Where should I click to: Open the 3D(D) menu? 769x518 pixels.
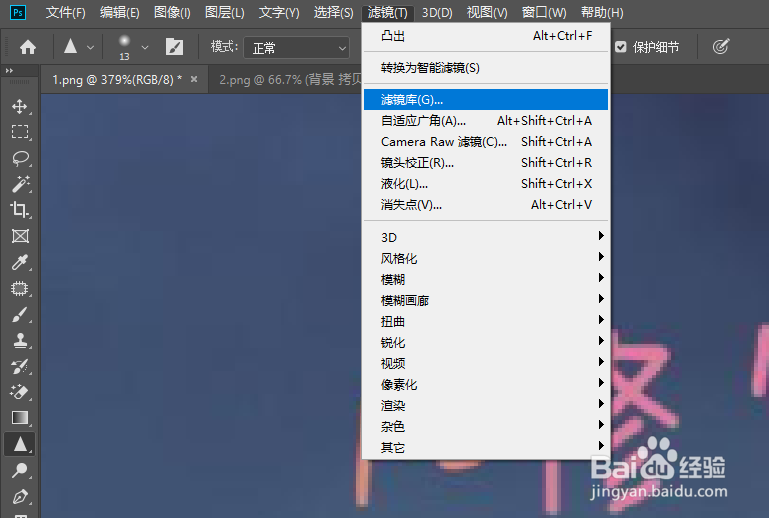pos(437,12)
